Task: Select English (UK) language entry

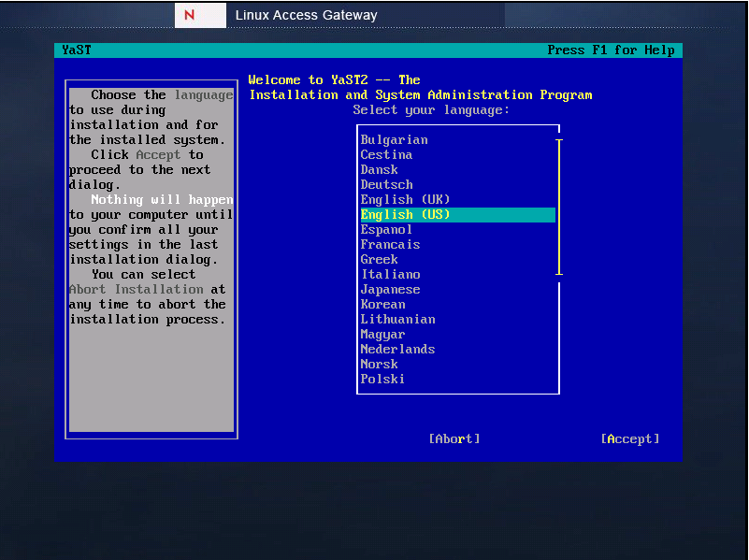Action: tap(457, 199)
